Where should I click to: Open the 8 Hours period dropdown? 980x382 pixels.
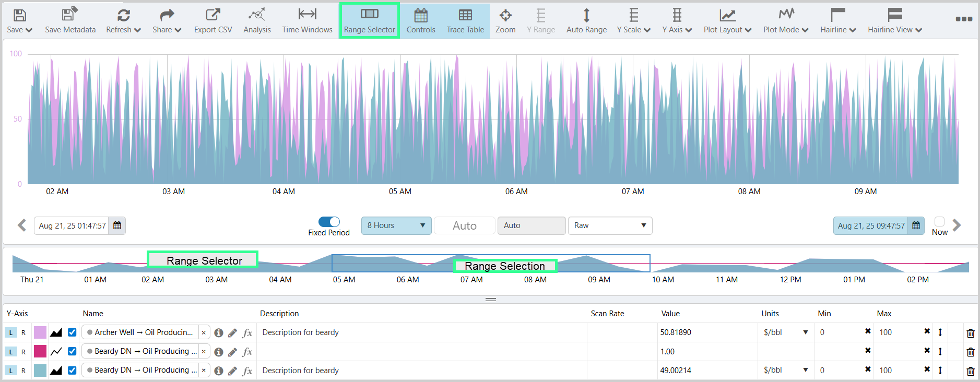[x=396, y=225]
